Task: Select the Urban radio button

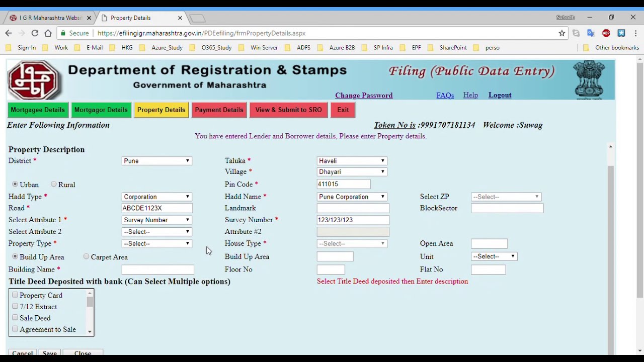Action: (15, 185)
